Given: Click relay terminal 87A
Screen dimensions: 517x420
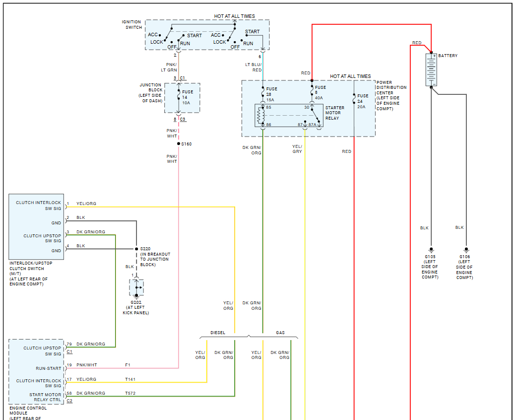Looking at the screenshot, I should 312,125.
